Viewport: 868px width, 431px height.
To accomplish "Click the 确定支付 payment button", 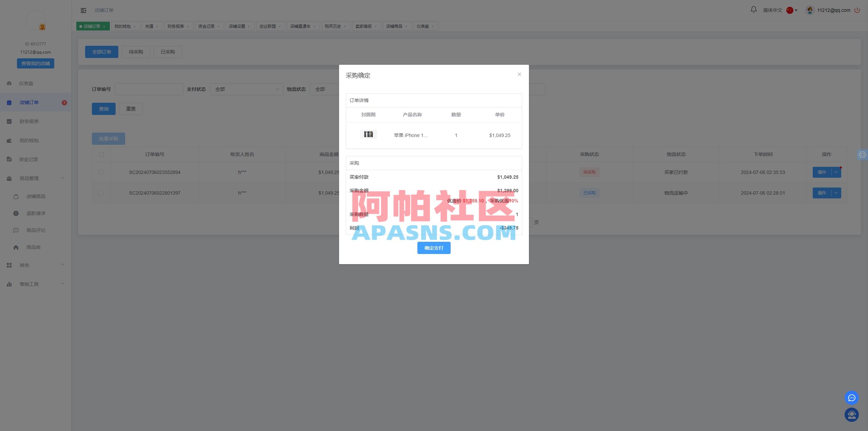I will pos(434,248).
